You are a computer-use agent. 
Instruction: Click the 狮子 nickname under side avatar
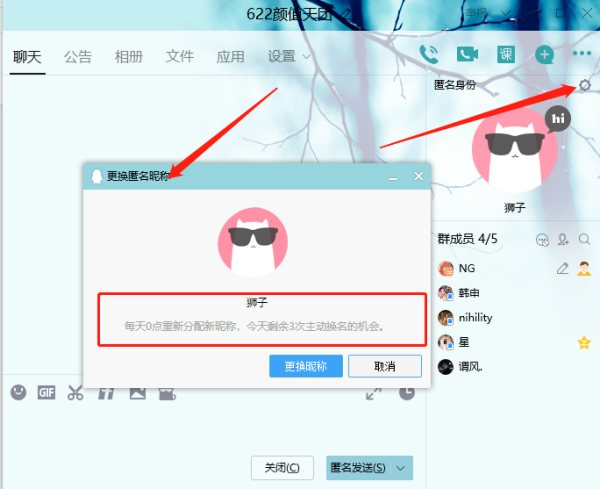point(515,208)
